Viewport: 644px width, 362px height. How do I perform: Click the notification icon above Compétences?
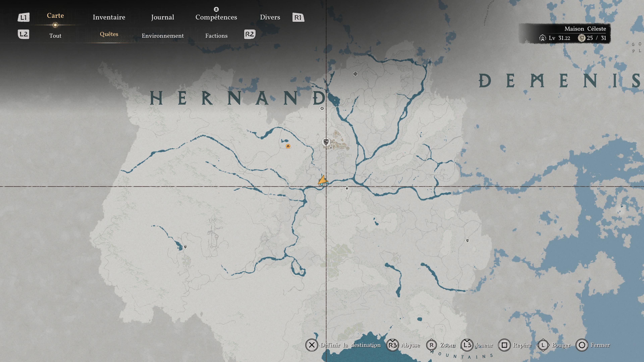click(216, 9)
